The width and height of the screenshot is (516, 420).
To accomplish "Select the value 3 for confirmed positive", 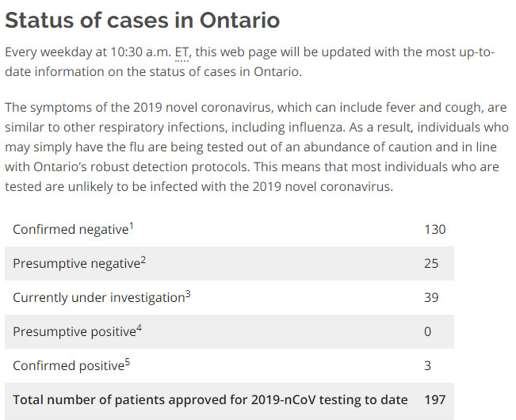I will point(427,366).
